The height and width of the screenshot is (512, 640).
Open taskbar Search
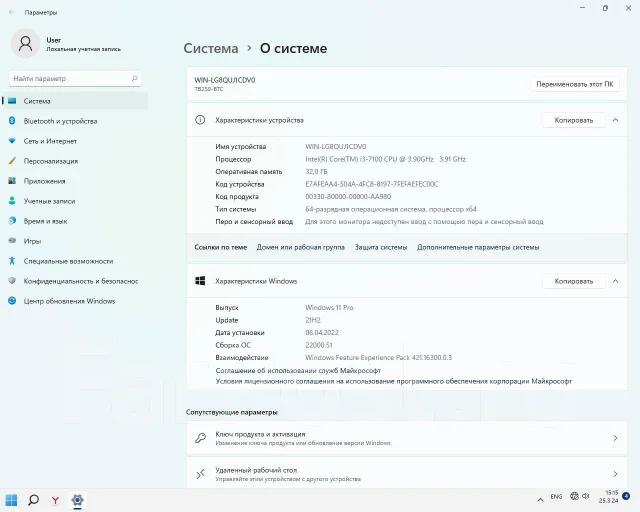[33, 500]
